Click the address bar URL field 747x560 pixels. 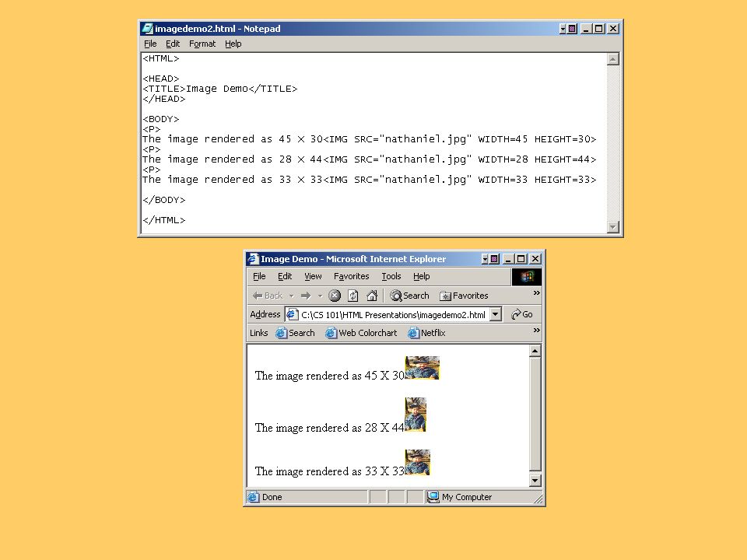pyautogui.click(x=393, y=315)
